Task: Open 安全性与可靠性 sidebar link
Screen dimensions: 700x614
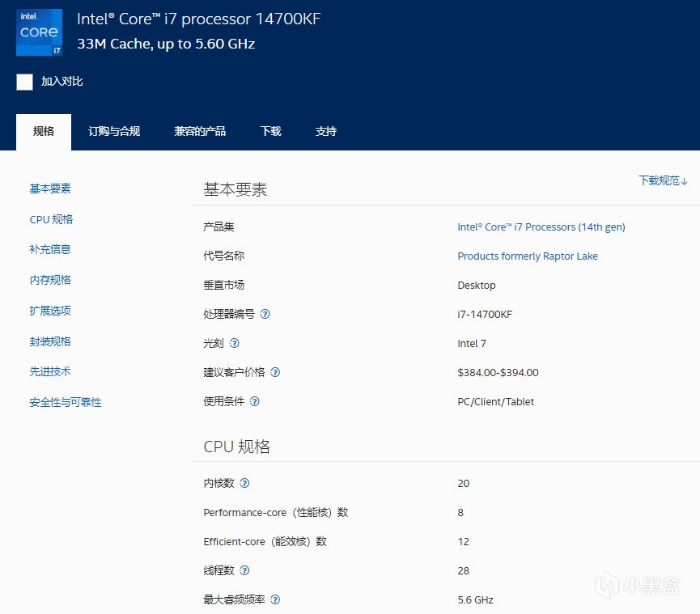Action: tap(66, 403)
